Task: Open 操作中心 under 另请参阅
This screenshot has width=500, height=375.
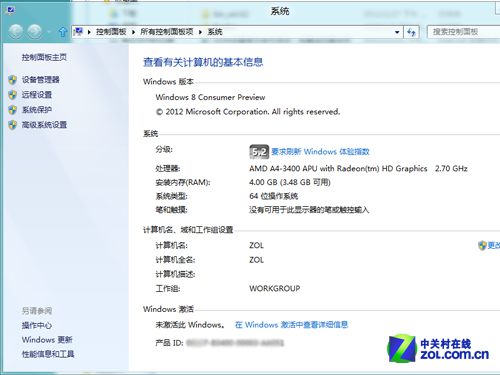Action: (x=37, y=325)
